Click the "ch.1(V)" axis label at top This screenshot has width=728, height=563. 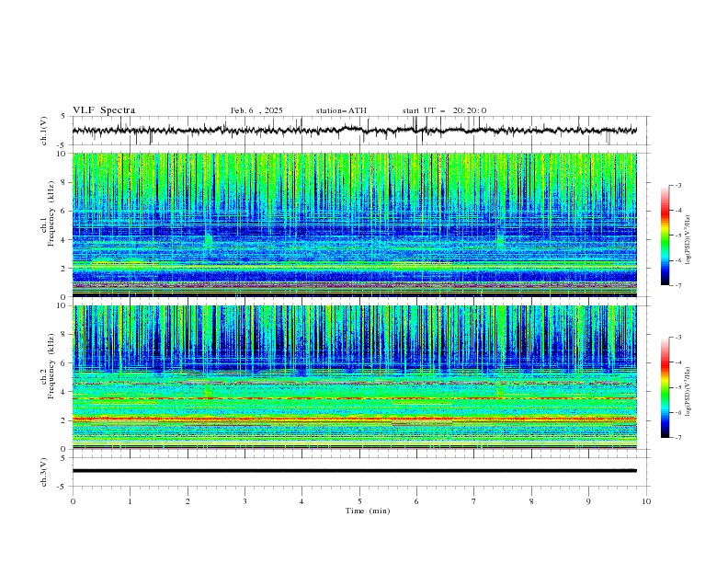pos(44,131)
